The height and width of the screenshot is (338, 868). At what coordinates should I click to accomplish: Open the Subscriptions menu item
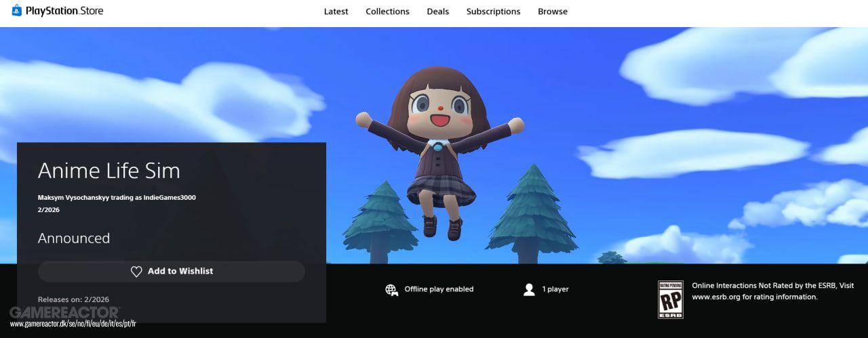(x=493, y=12)
